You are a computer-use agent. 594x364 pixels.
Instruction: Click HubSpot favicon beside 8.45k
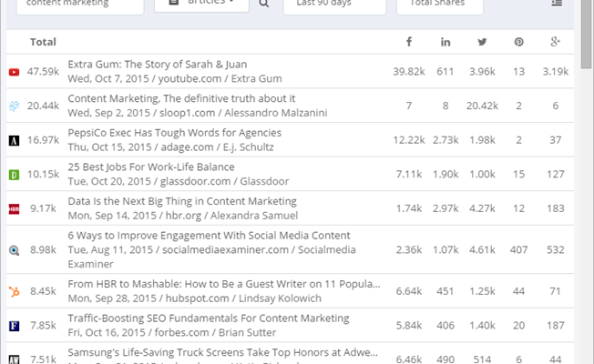point(14,291)
